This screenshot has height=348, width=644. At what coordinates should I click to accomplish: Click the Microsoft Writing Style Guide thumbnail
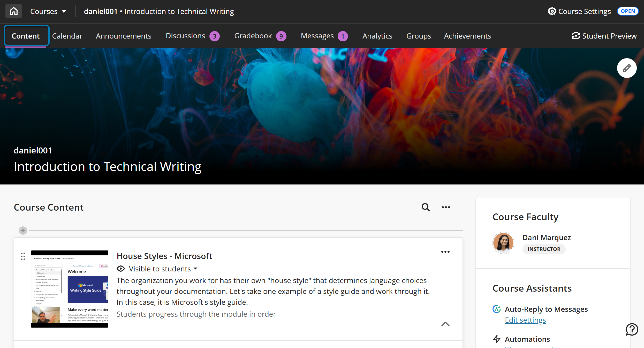pyautogui.click(x=70, y=289)
